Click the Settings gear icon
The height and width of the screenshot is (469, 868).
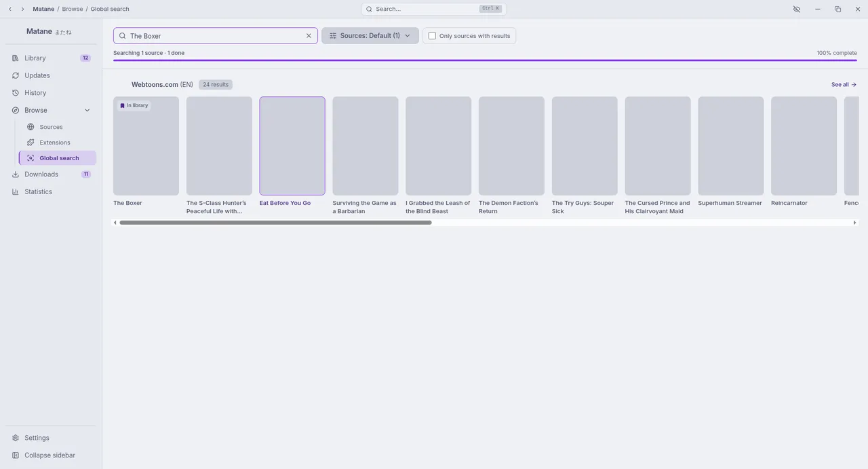click(16, 438)
